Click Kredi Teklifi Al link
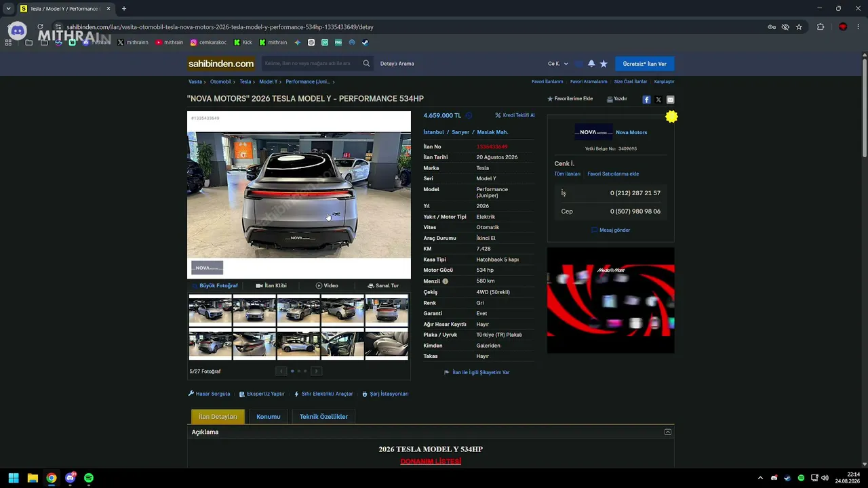 (515, 115)
